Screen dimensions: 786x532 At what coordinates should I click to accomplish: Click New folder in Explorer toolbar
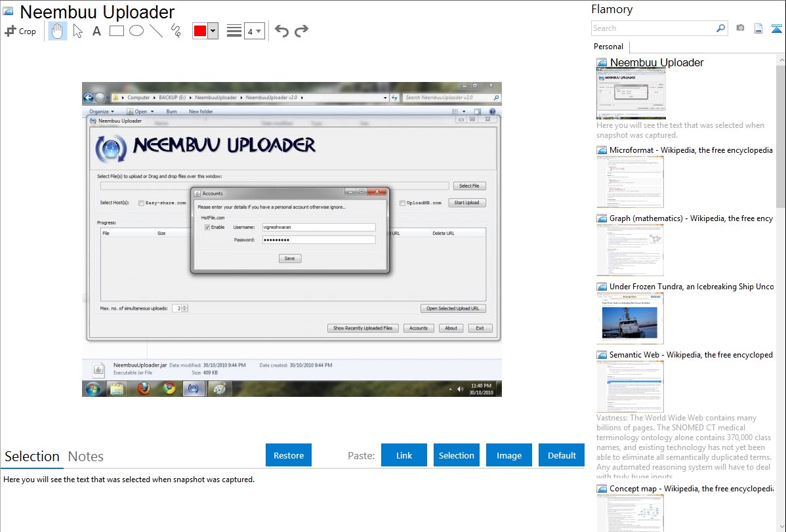pyautogui.click(x=201, y=112)
